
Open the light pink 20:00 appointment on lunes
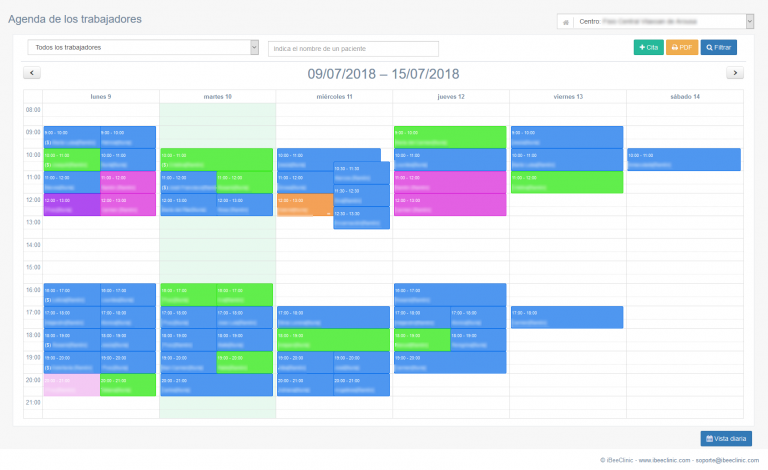[70, 385]
